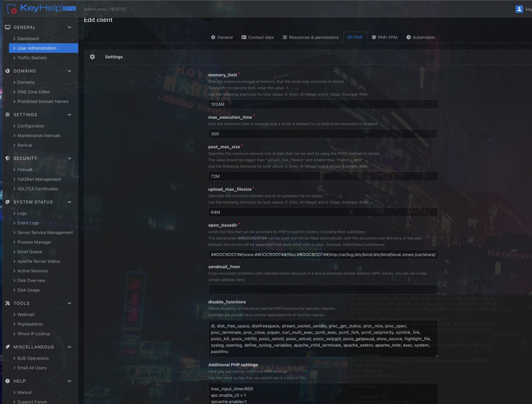The image size is (532, 404).
Task: Click the KeyHelp logo icon
Action: (x=12, y=9)
